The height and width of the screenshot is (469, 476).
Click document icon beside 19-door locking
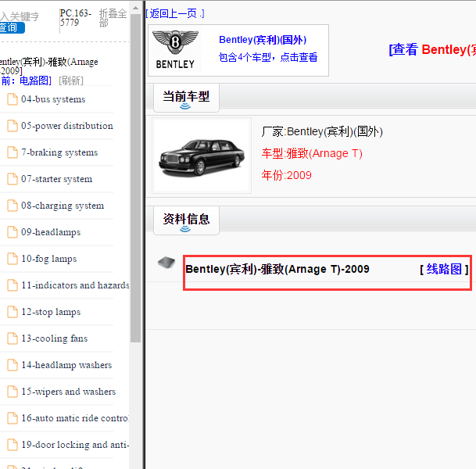tap(13, 445)
